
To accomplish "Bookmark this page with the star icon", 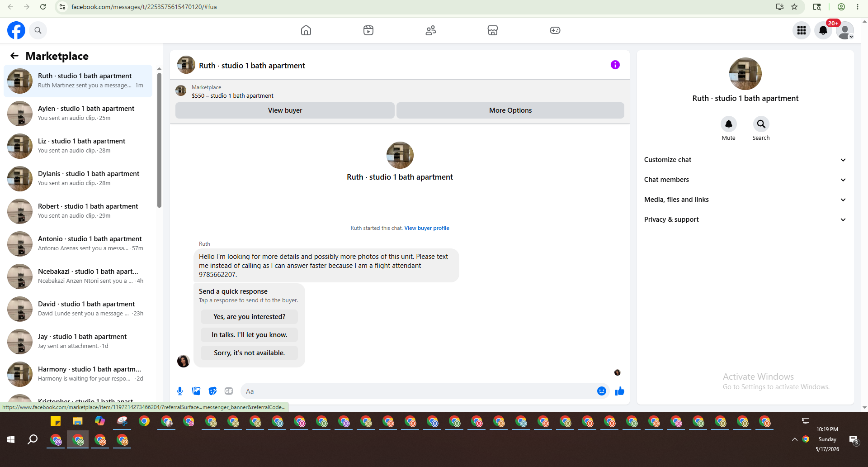I will pyautogui.click(x=794, y=7).
